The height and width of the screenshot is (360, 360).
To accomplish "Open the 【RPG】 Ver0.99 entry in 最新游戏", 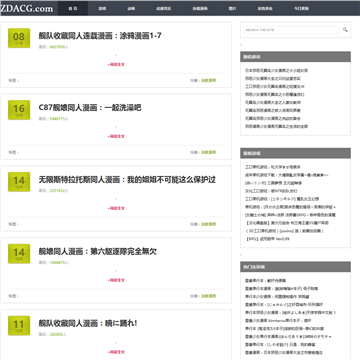I will pyautogui.click(x=267, y=239).
